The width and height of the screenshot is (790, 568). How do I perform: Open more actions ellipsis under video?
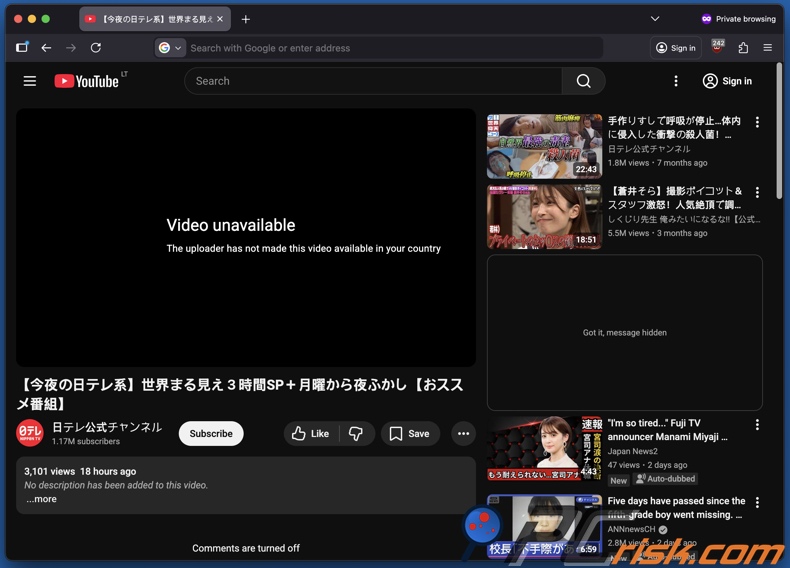pyautogui.click(x=464, y=433)
